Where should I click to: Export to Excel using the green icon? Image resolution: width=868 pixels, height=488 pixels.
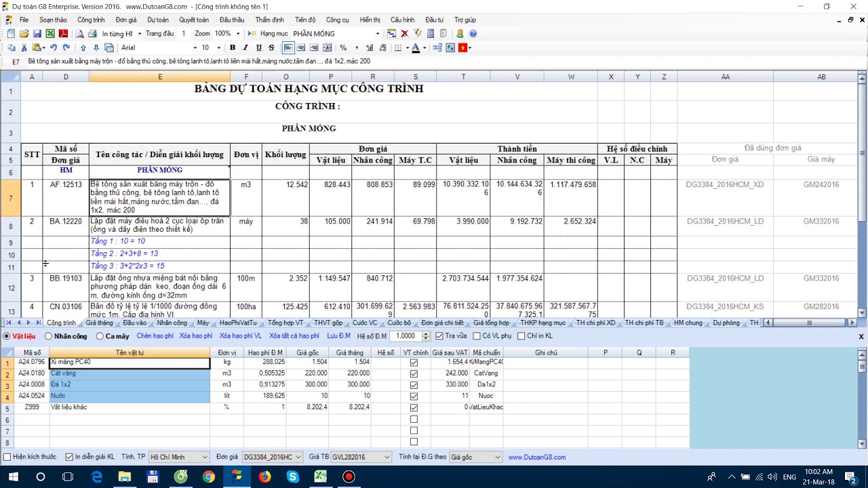point(50,33)
